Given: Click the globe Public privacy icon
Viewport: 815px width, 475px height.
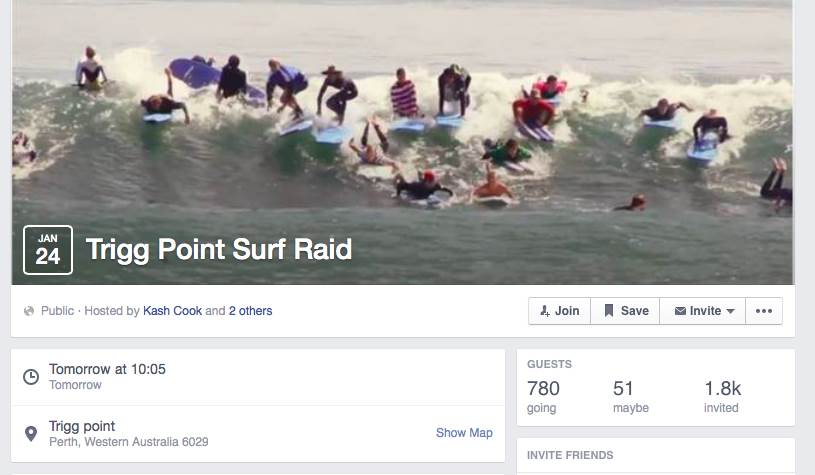Looking at the screenshot, I should 29,311.
